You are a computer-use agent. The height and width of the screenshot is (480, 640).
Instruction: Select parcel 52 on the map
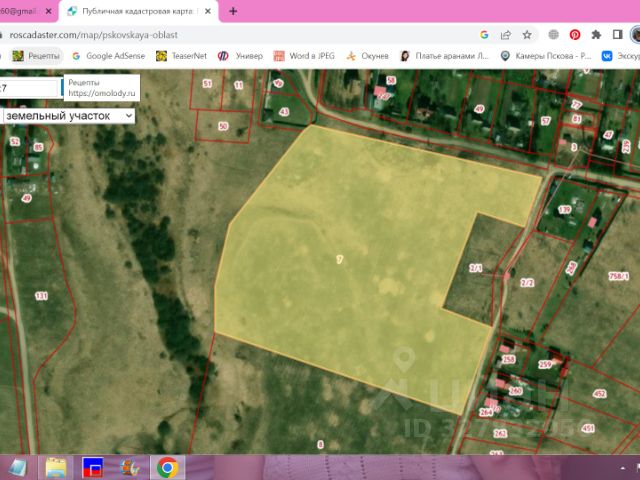click(x=15, y=142)
